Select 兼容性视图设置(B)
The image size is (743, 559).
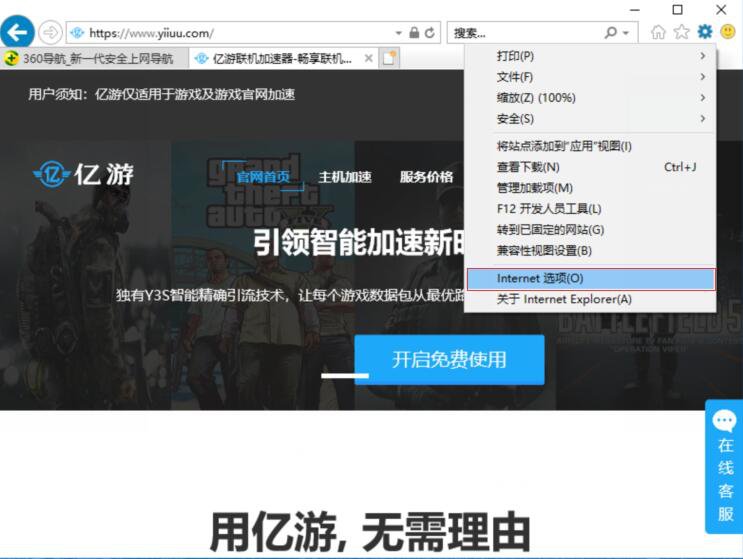590,250
